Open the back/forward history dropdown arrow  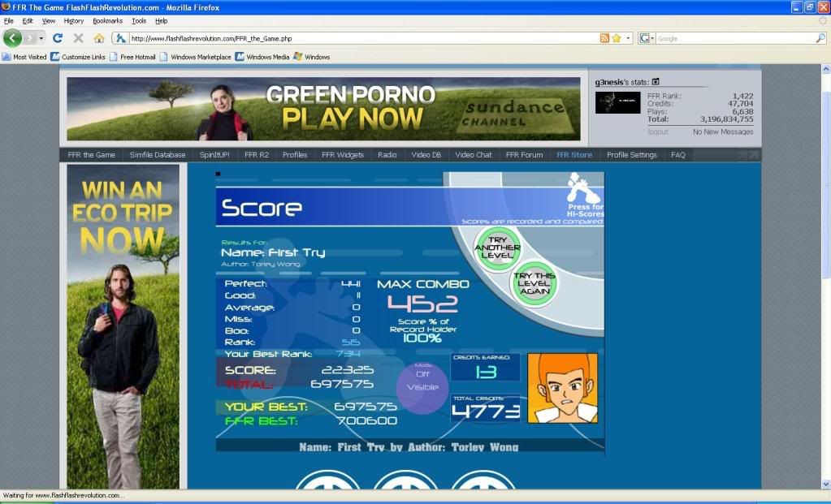pos(41,38)
